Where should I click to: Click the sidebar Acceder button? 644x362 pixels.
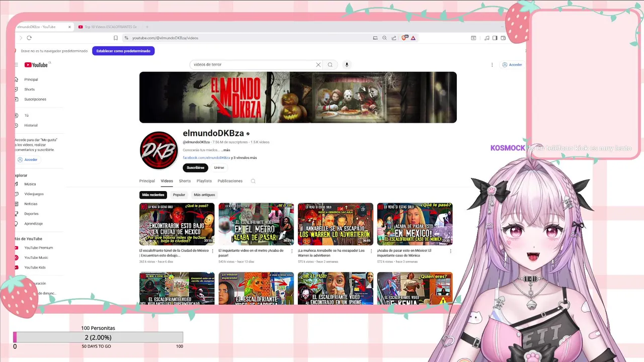click(27, 159)
